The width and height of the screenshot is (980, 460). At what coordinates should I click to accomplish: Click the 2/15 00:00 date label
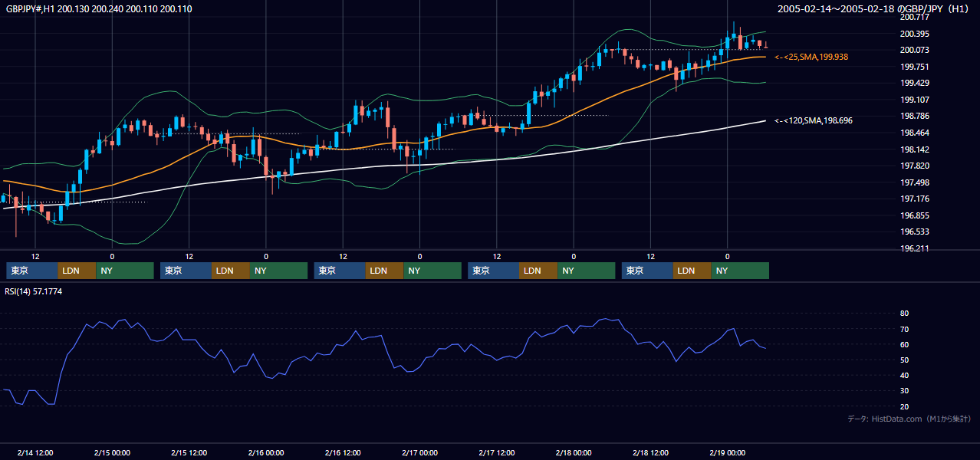point(112,452)
